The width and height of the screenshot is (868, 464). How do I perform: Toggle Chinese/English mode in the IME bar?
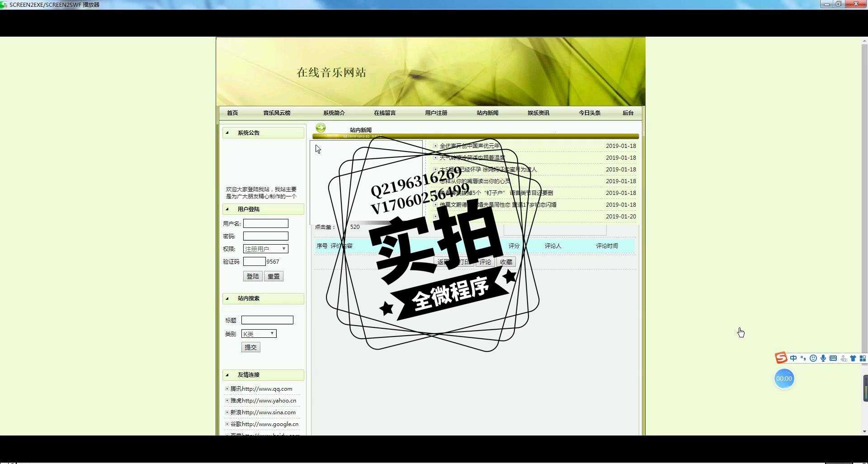(793, 358)
